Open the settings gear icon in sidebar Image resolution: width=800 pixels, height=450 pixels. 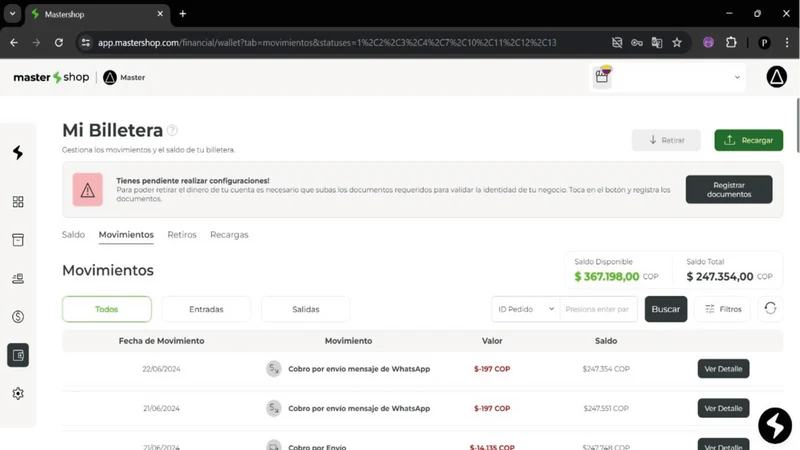pos(18,393)
